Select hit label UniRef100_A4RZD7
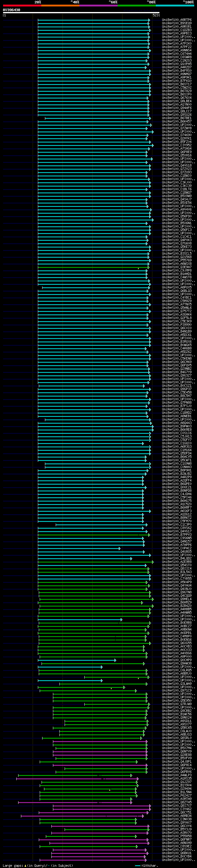This screenshot has height=868, width=197. pyautogui.click(x=177, y=67)
